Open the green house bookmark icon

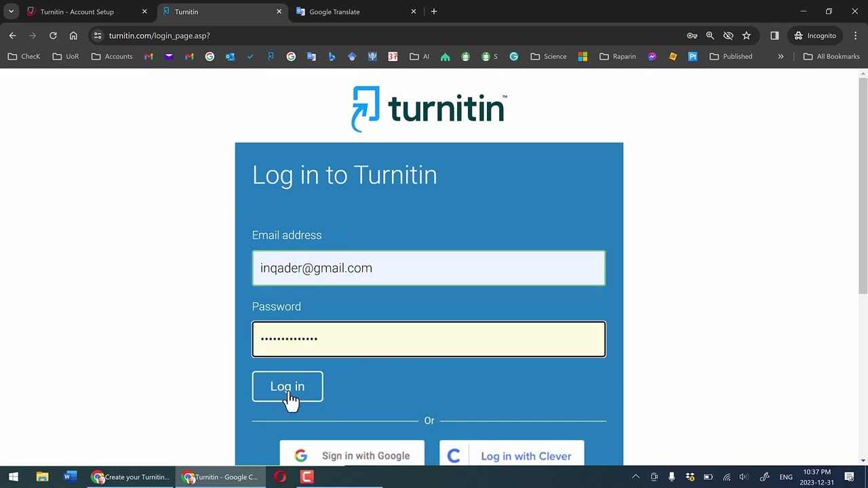[445, 56]
